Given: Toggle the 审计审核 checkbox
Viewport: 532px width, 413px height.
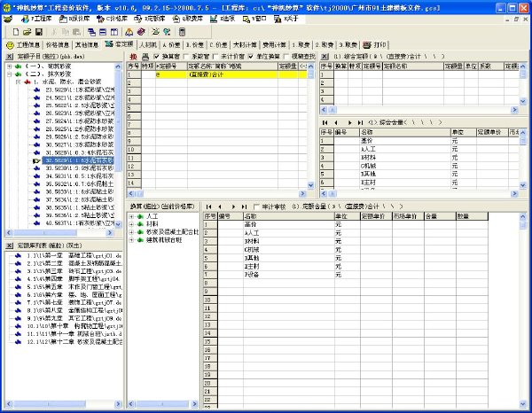Looking at the screenshot, I should 256,206.
